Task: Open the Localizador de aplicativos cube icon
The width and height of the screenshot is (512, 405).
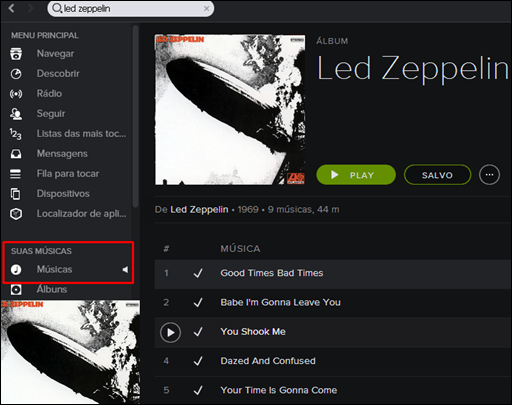Action: (x=16, y=214)
